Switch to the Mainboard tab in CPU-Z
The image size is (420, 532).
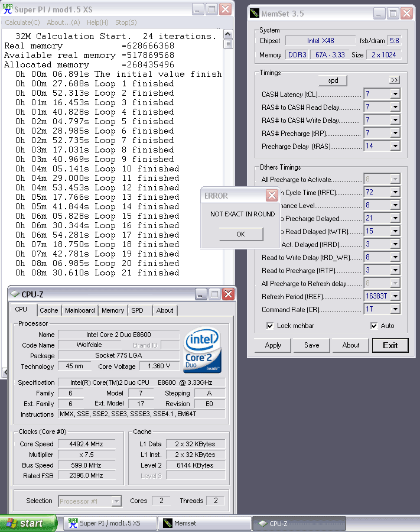(80, 310)
